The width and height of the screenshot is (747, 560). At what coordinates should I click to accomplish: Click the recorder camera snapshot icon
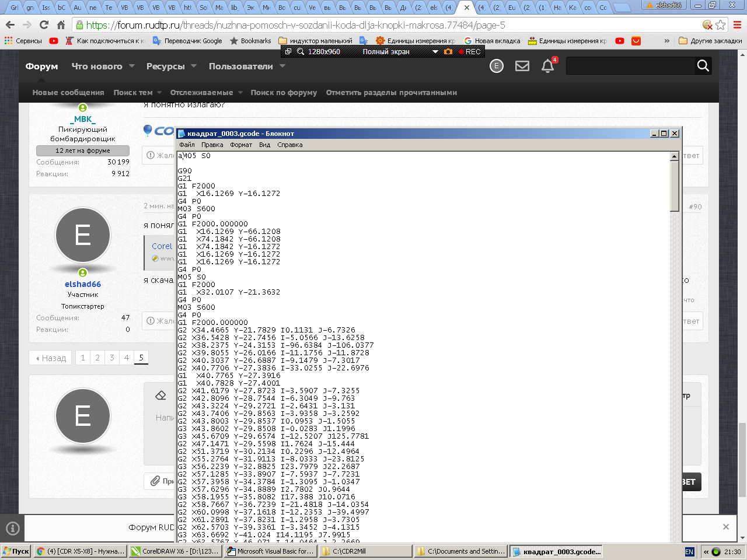point(448,51)
